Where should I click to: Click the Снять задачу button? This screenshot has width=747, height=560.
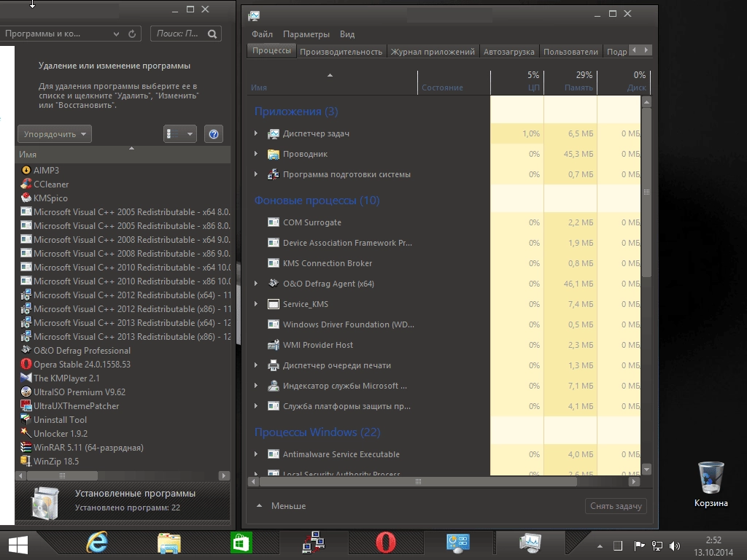coord(616,506)
